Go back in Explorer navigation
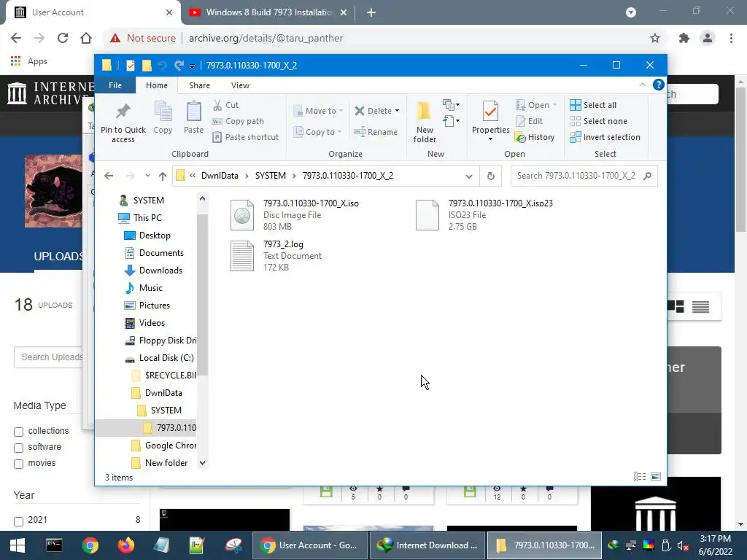The height and width of the screenshot is (560, 747). (x=109, y=176)
